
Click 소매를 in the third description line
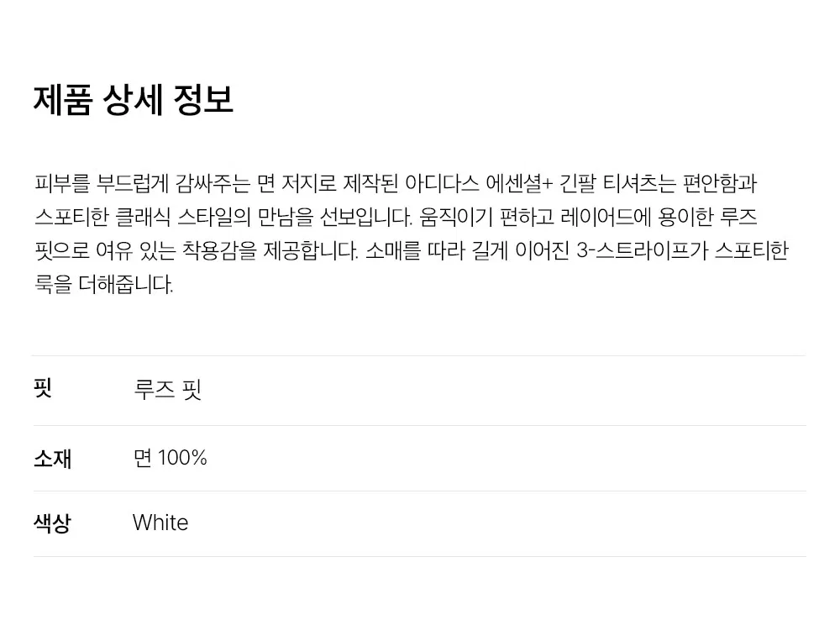(x=393, y=250)
